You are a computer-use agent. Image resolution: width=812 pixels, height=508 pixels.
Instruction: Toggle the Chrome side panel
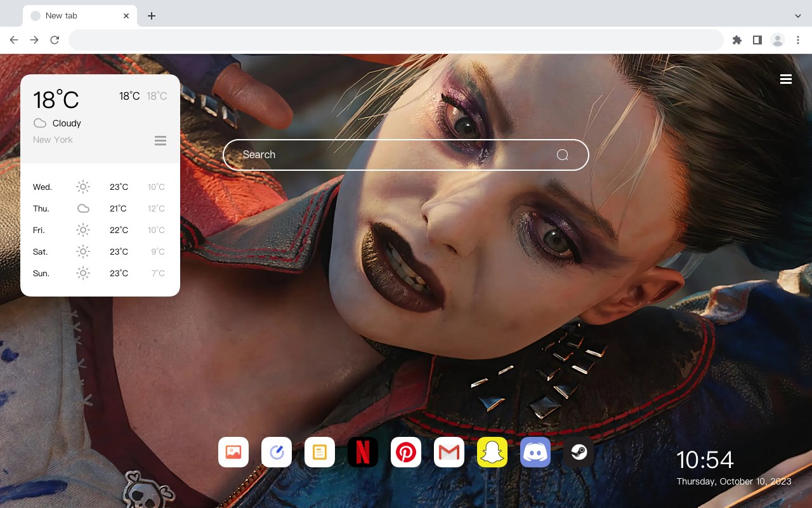pos(757,40)
